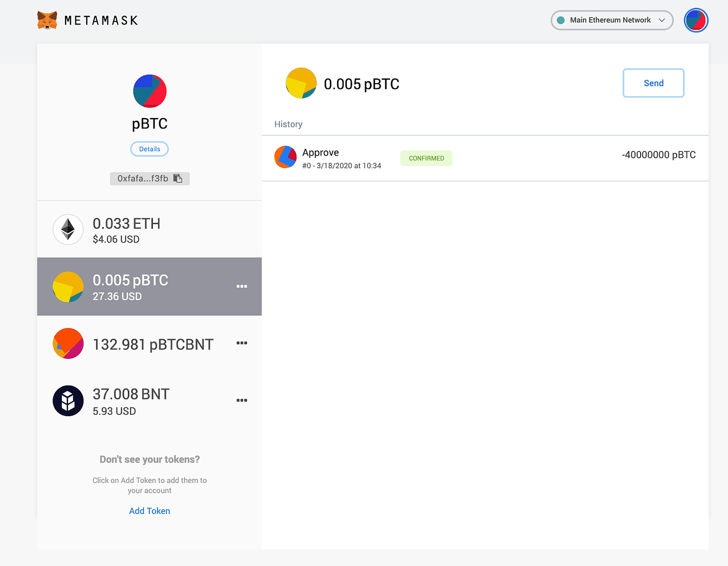
Task: Click the network dropdown chevron arrow
Action: [662, 20]
